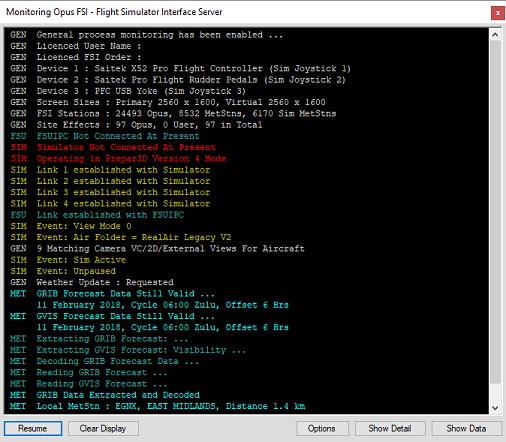Open the Options dialog
This screenshot has height=442, width=506.
click(x=322, y=428)
